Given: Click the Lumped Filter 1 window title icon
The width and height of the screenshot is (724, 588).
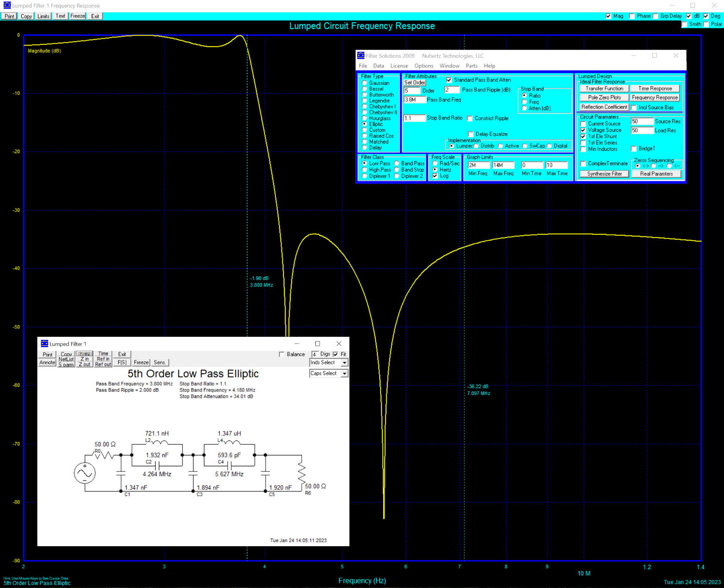Looking at the screenshot, I should pyautogui.click(x=45, y=344).
